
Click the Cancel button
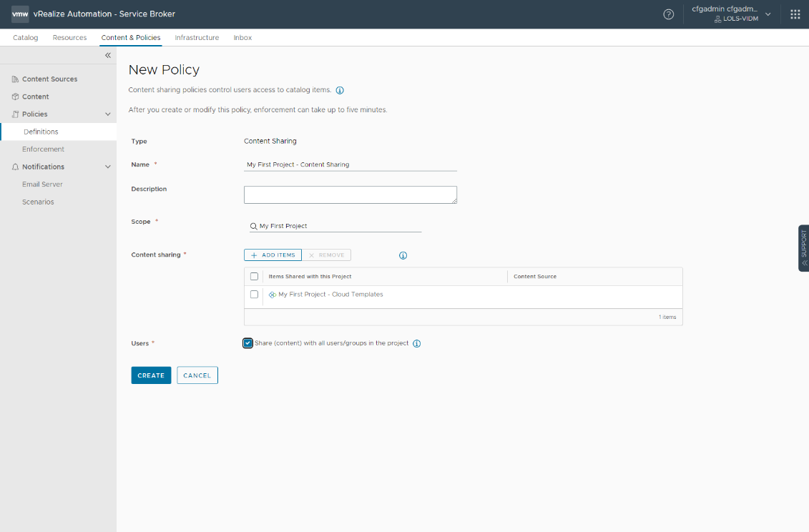click(x=197, y=375)
